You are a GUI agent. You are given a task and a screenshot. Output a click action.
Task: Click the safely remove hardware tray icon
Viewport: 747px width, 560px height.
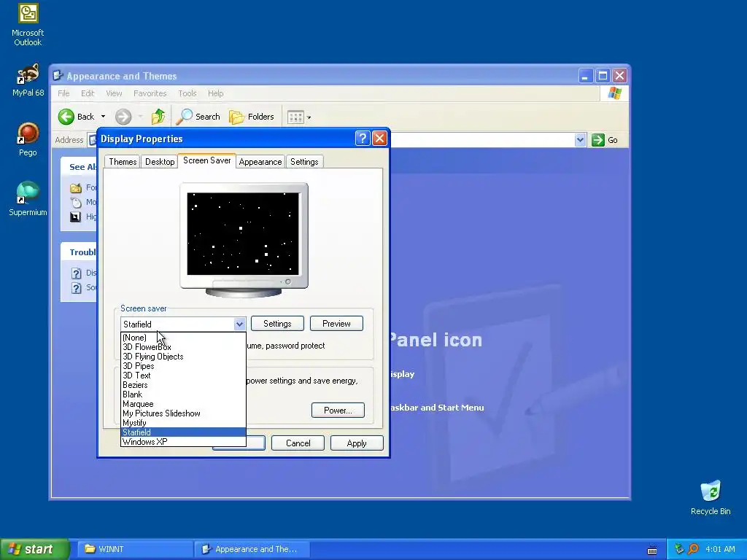pos(679,549)
